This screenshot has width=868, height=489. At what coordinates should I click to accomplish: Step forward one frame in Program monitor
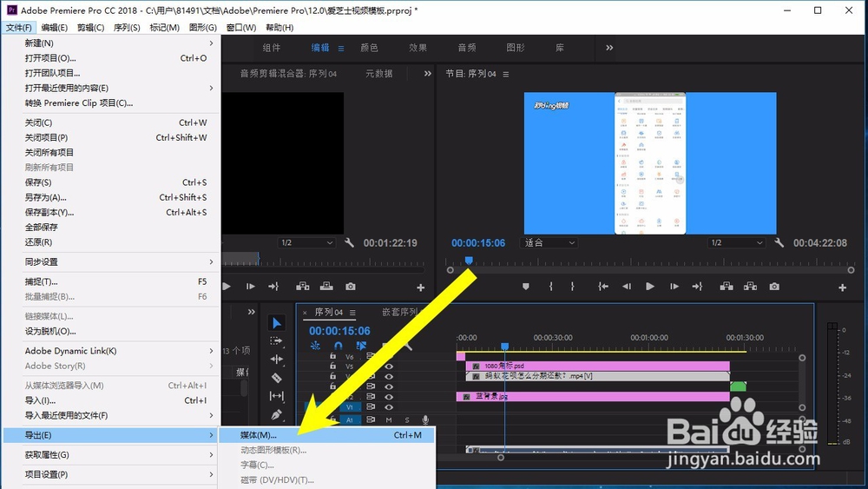(674, 287)
